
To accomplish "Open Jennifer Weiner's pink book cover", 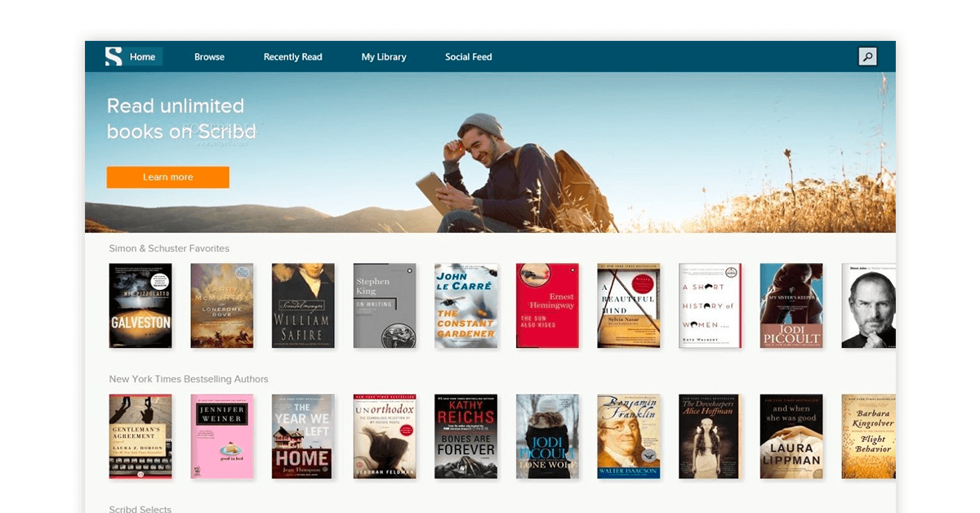I will pyautogui.click(x=222, y=436).
